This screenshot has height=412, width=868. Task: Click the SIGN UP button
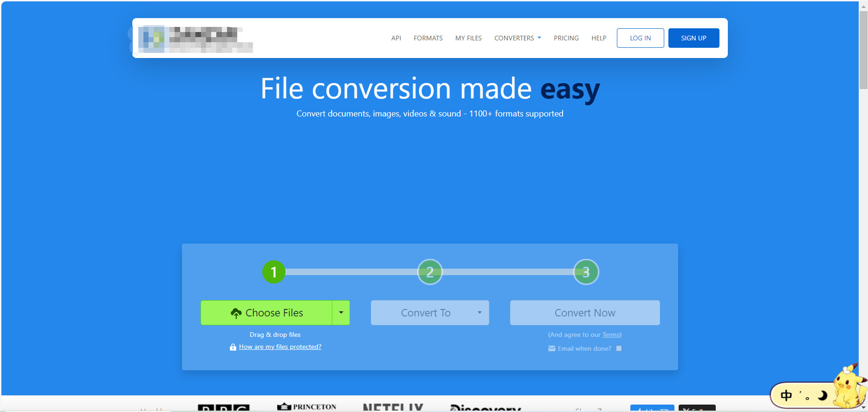(694, 38)
